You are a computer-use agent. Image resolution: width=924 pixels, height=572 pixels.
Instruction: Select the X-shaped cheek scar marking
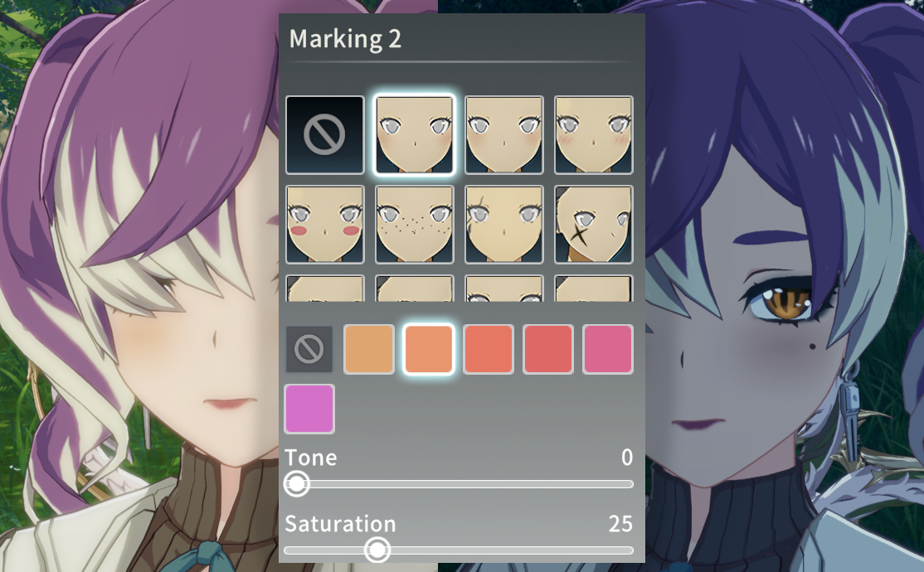click(593, 225)
